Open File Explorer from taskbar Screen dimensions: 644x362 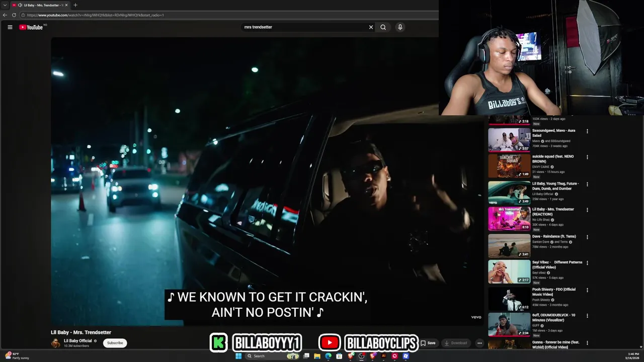[317, 356]
